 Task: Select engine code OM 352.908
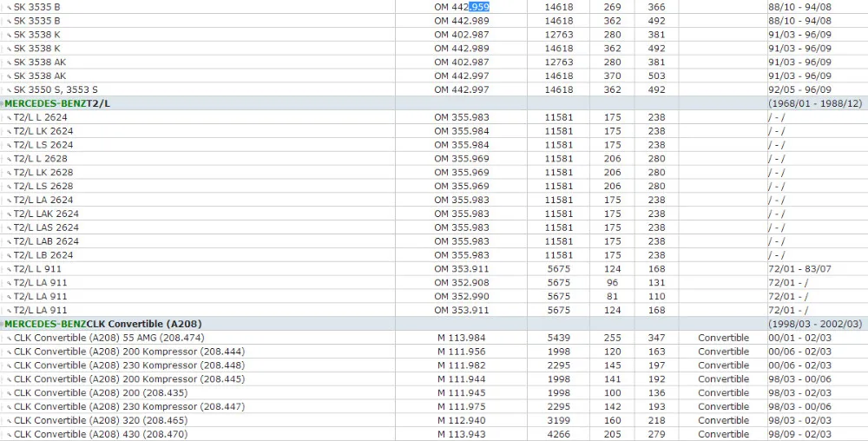(x=462, y=283)
